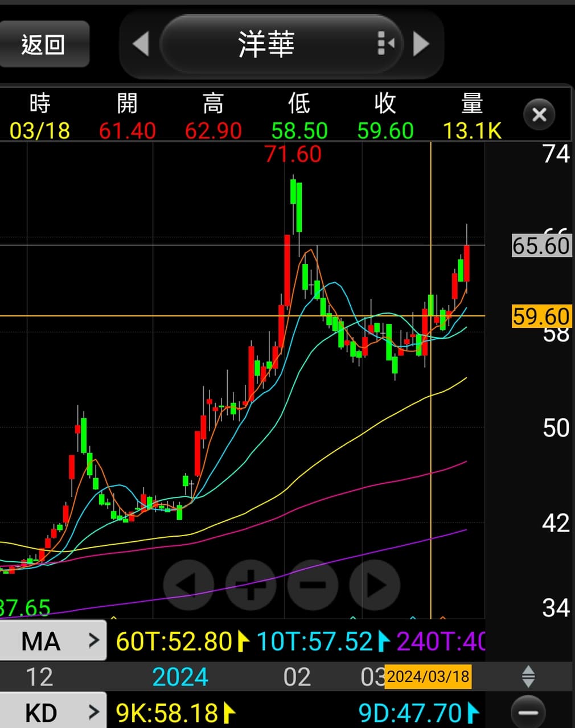Go to next stock with right arrow
Viewport: 575px width, 728px height.
click(x=421, y=44)
